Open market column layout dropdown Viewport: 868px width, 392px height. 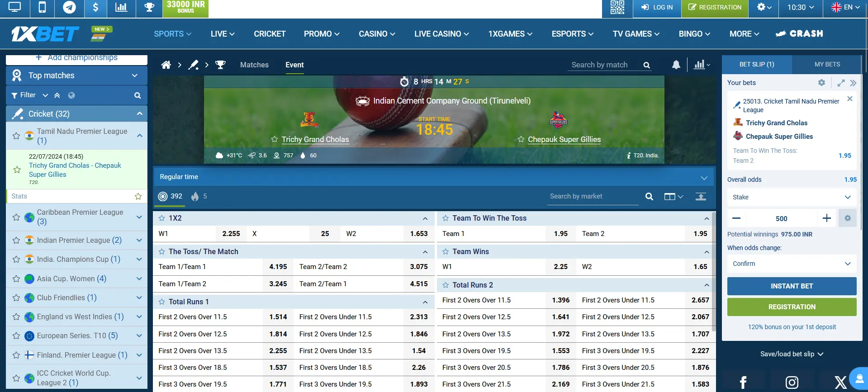[x=674, y=196]
